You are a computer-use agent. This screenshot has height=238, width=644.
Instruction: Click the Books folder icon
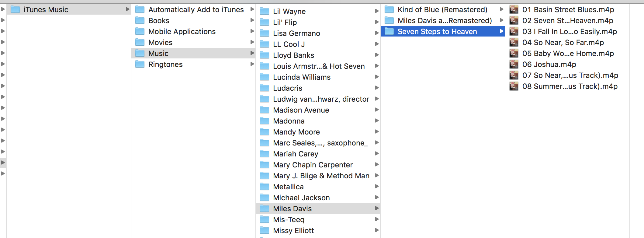[x=140, y=20]
